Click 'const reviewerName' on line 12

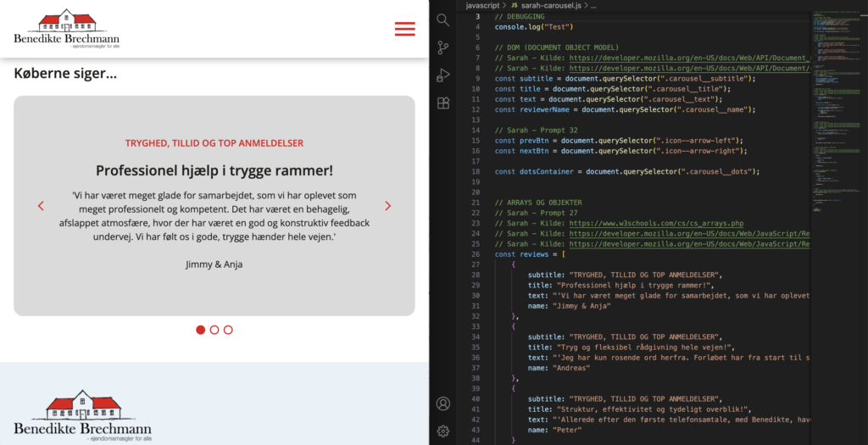pyautogui.click(x=532, y=110)
